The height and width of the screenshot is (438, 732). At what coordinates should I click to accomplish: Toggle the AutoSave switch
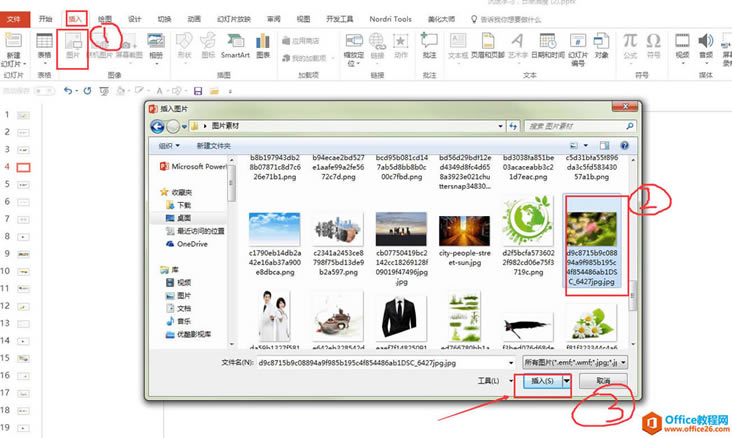tap(45, 91)
